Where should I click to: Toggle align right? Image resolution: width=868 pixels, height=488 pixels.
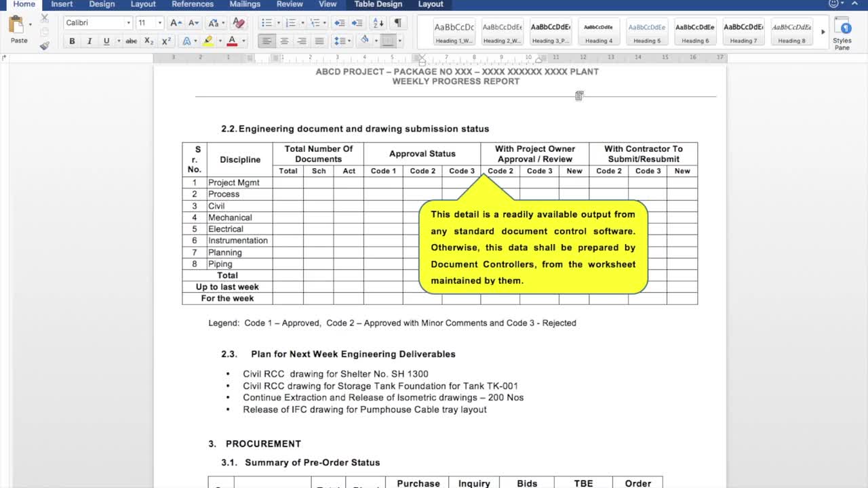pos(302,41)
